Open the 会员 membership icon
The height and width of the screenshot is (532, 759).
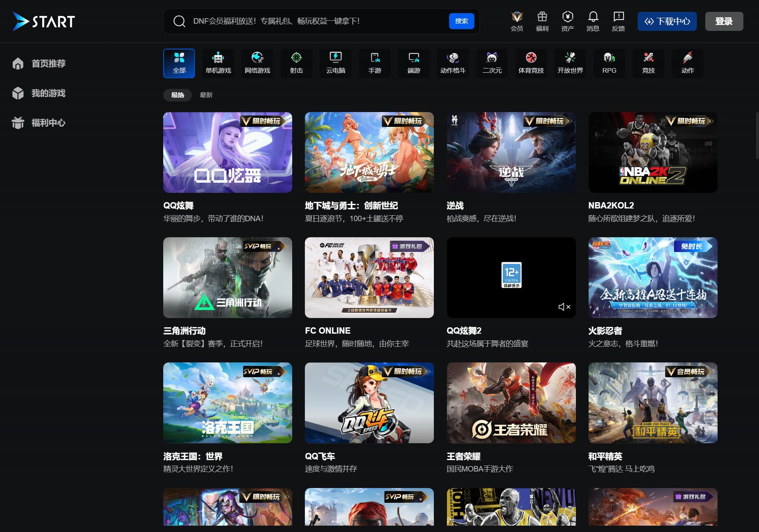click(x=517, y=21)
